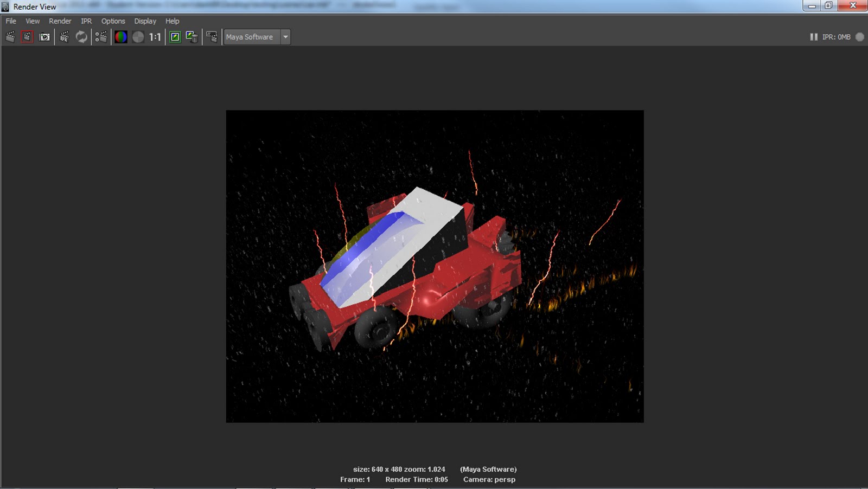
Task: Remove the kept image
Action: tap(191, 37)
